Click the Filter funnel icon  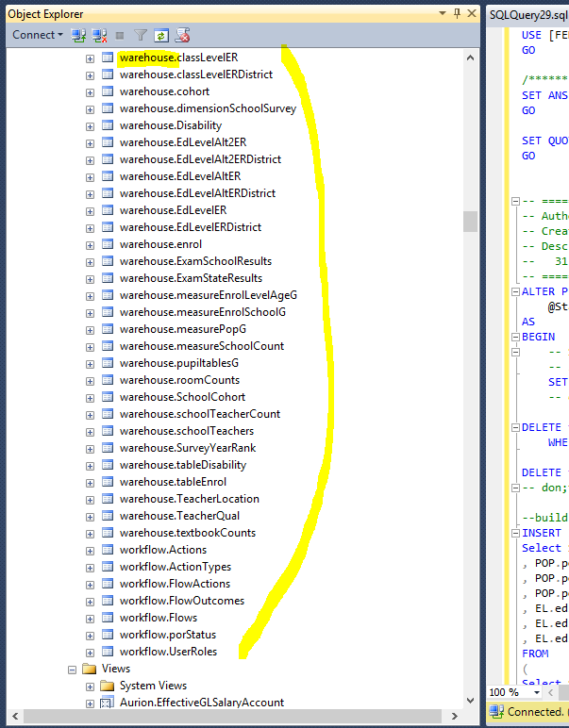point(141,35)
